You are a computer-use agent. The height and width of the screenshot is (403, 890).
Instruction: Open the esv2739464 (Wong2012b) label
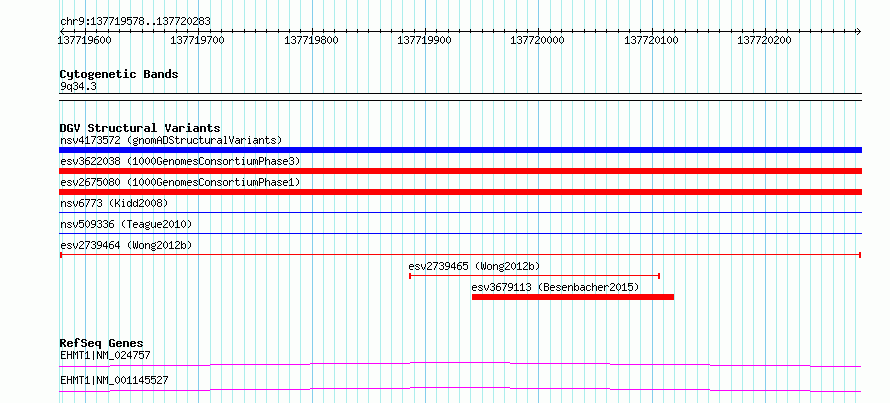click(x=126, y=245)
